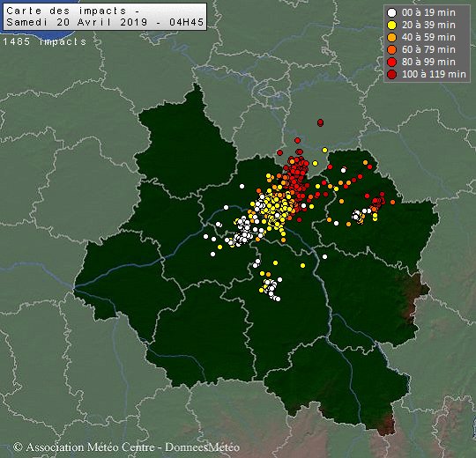Click the 'Carte des impacts' title box
476x458 pixels.
pos(105,17)
